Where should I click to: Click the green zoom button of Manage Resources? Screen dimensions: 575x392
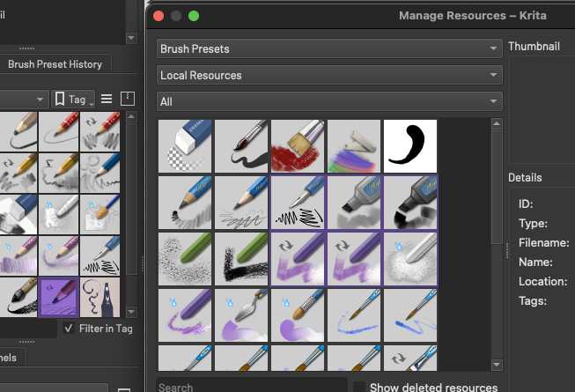(x=194, y=16)
